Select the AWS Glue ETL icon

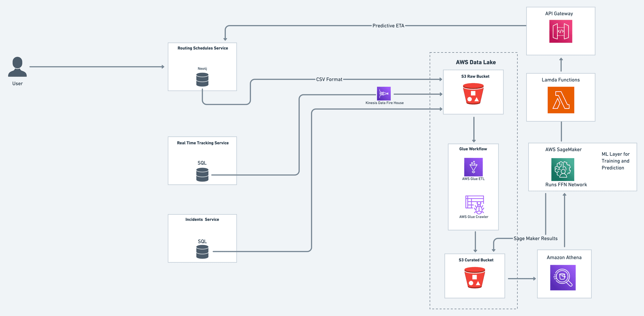point(473,167)
